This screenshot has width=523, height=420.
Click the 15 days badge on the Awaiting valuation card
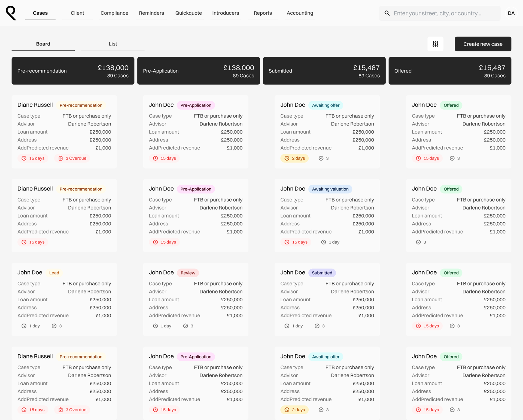pyautogui.click(x=296, y=242)
